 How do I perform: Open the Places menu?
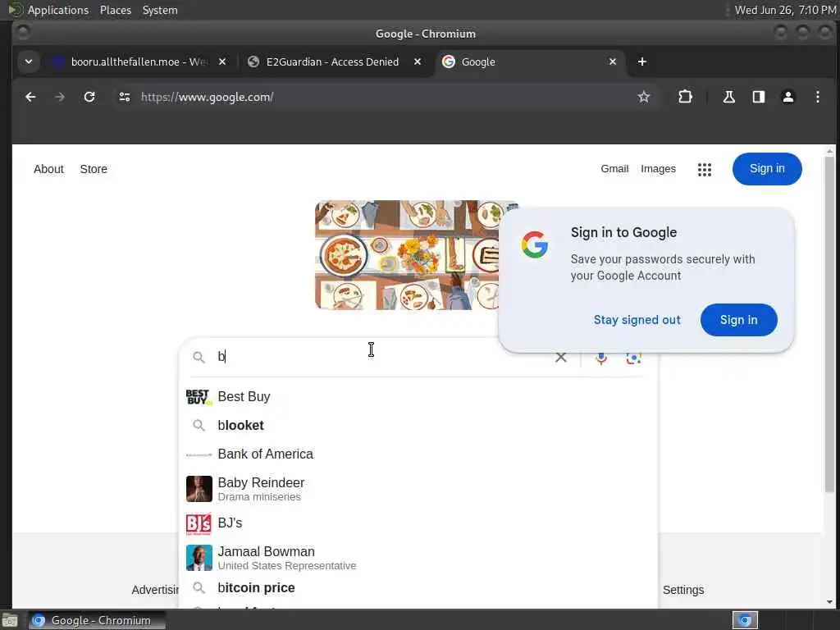[x=116, y=10]
